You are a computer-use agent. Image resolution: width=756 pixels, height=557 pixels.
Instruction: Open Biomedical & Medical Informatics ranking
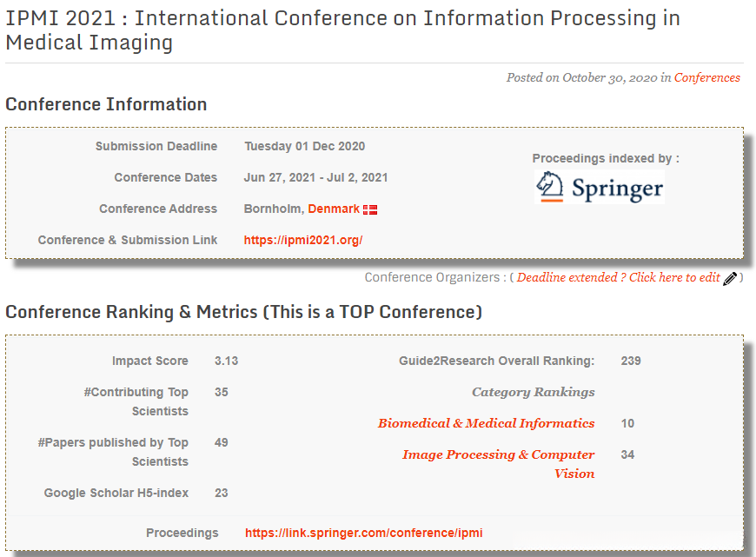tap(486, 423)
